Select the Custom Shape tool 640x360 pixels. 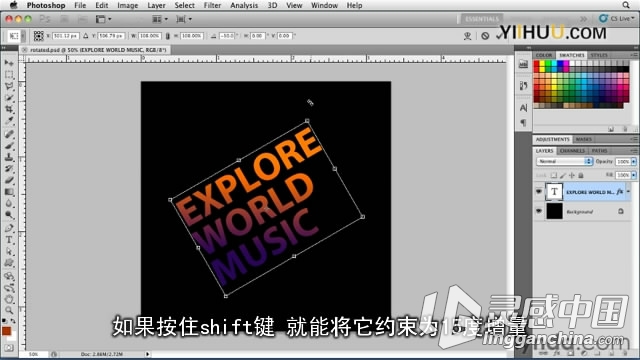click(x=9, y=263)
